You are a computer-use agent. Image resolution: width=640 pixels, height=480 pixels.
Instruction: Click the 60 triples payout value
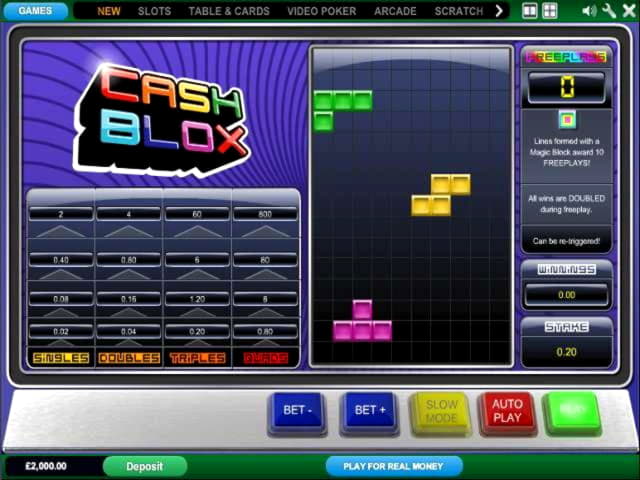tap(197, 214)
